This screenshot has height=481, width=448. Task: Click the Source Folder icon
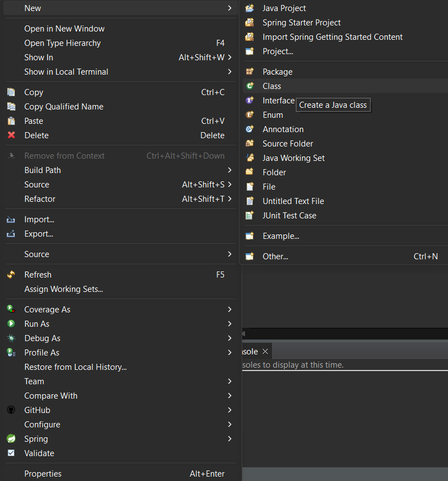(249, 143)
